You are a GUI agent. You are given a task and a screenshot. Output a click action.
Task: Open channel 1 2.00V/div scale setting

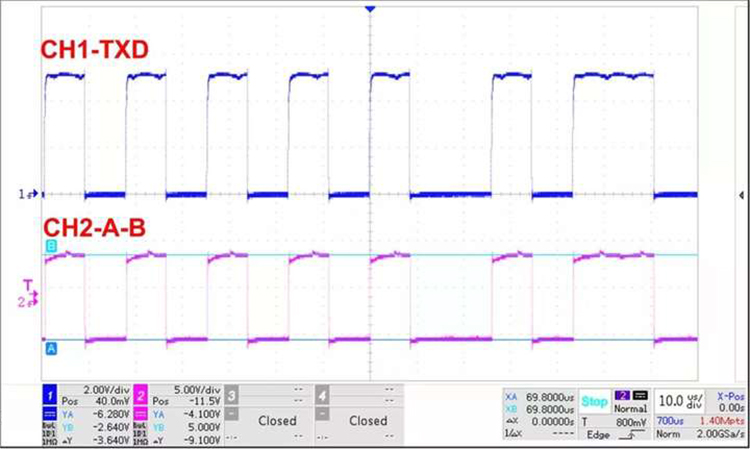pos(106,390)
